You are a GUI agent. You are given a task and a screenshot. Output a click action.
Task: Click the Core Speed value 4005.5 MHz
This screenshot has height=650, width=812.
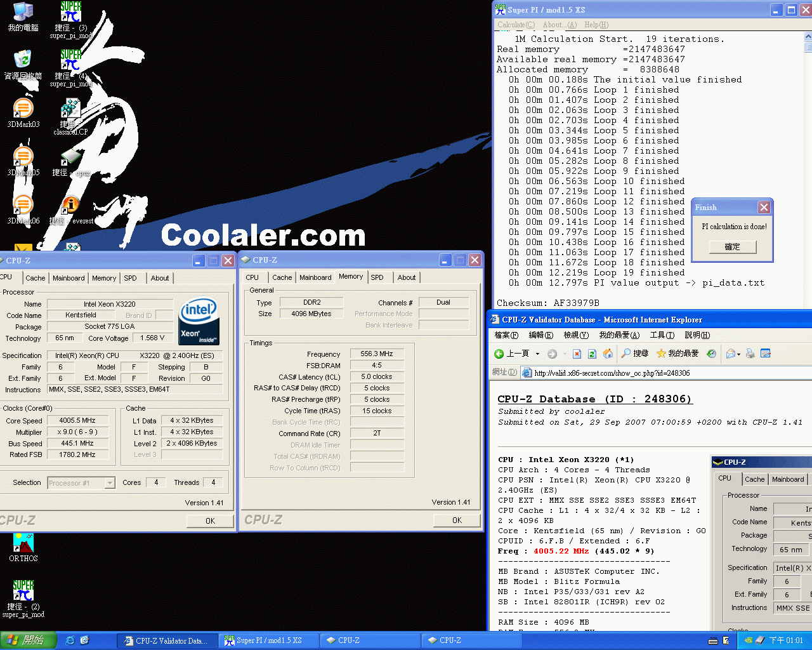pos(77,421)
